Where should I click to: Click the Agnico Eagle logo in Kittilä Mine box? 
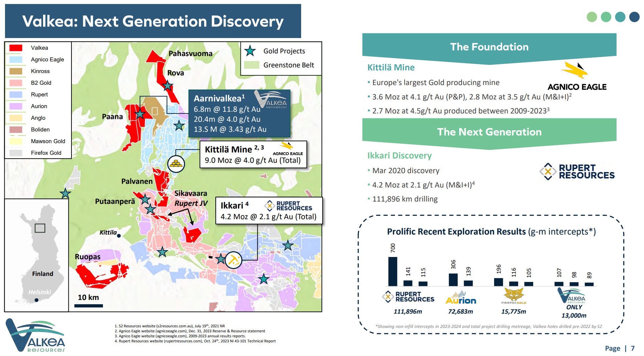pyautogui.click(x=287, y=149)
